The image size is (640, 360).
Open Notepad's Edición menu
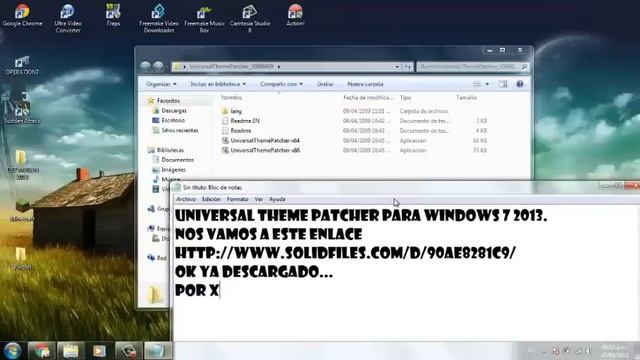pyautogui.click(x=211, y=199)
